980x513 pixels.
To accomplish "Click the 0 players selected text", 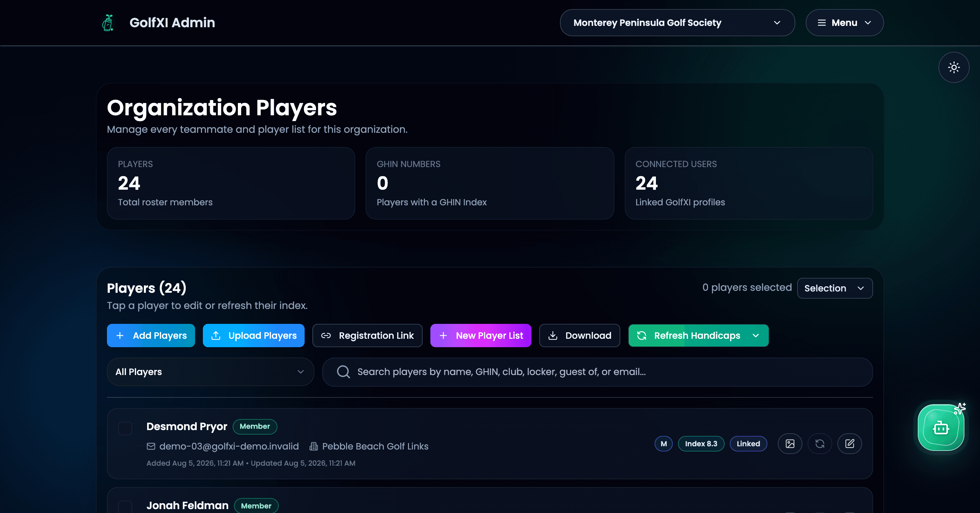I will tap(747, 288).
